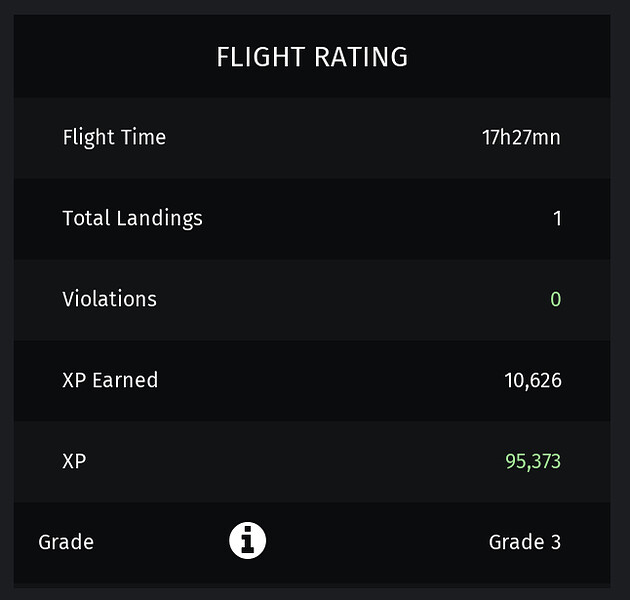This screenshot has width=630, height=600.
Task: Select the Flight Time label
Action: tap(114, 137)
